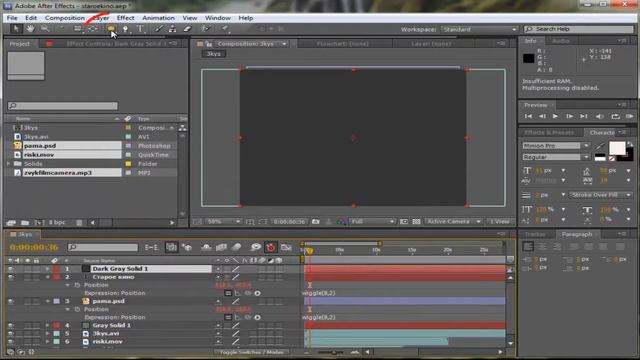Jump to first frame in Preview
This screenshot has height=360, width=640.
coord(528,116)
